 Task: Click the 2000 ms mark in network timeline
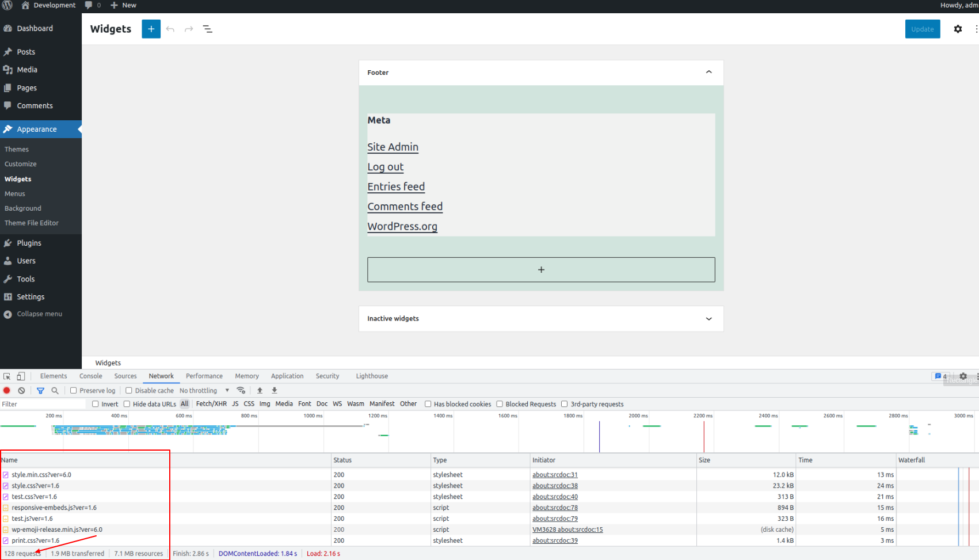click(x=638, y=416)
